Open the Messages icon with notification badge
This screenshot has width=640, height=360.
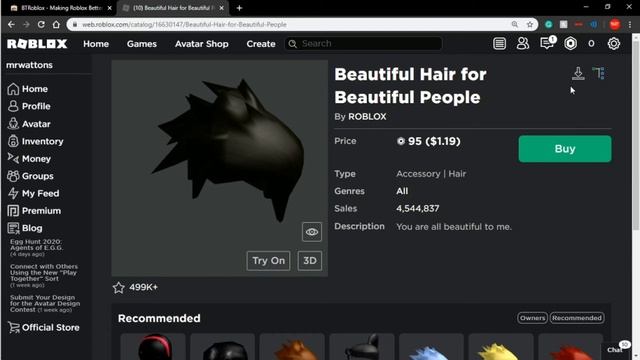tap(547, 43)
